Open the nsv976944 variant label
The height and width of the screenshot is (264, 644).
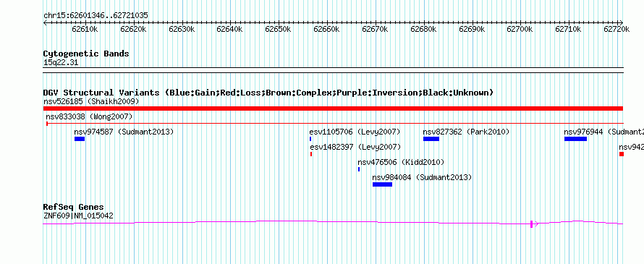pyautogui.click(x=603, y=132)
